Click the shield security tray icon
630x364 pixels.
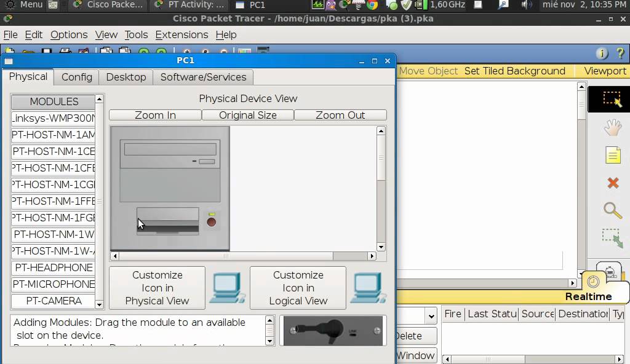(x=407, y=5)
